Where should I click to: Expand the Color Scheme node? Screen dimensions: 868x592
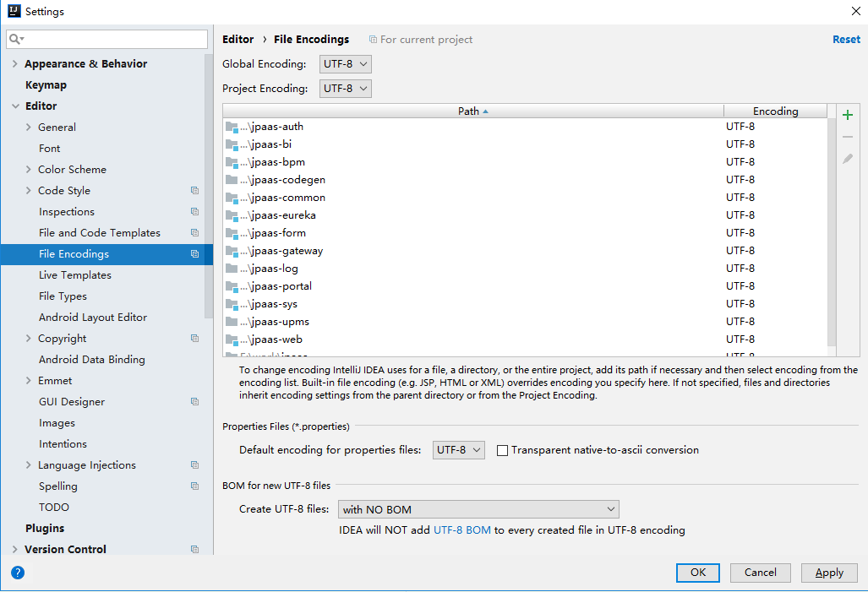pos(28,169)
